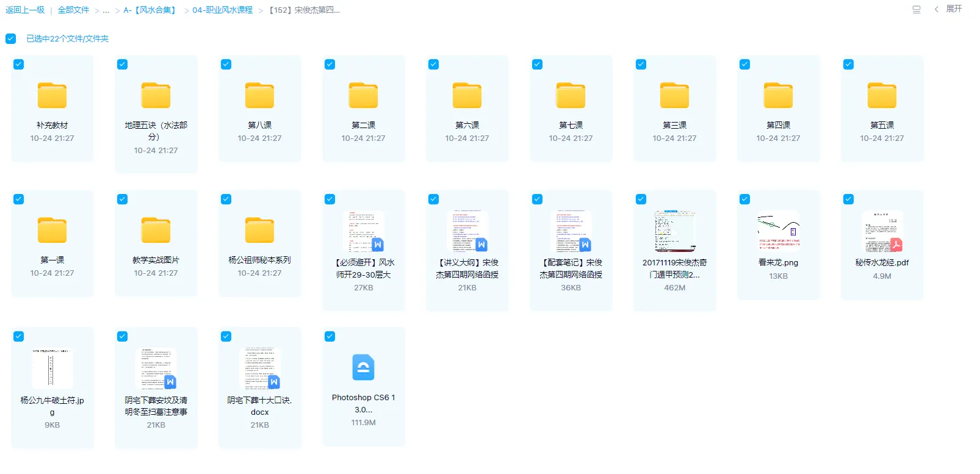Uncheck the 第六课 folder checkbox

point(434,64)
